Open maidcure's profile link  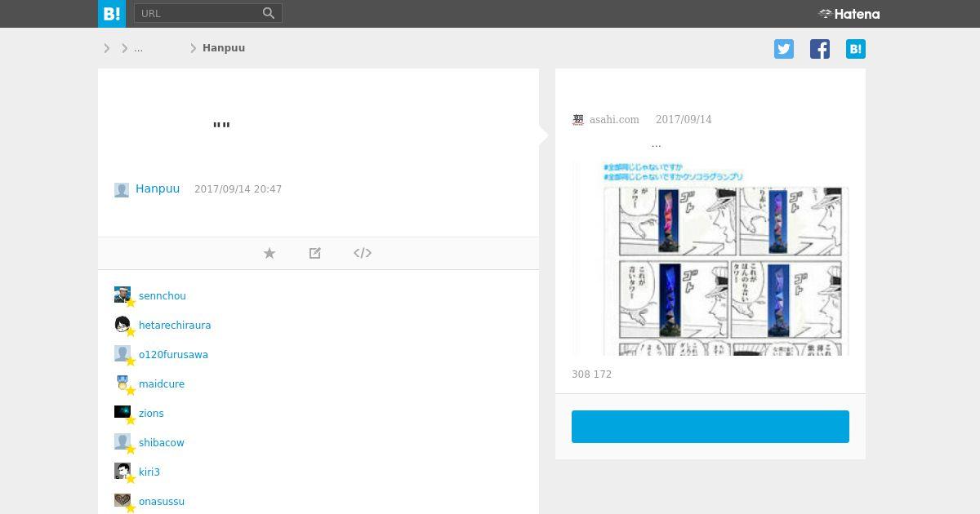[162, 384]
